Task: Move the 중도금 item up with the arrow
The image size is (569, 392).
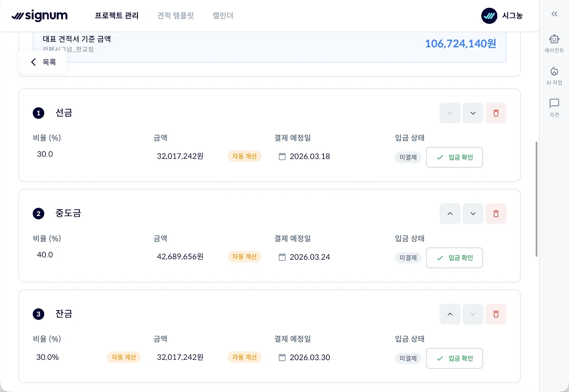Action: coord(450,213)
